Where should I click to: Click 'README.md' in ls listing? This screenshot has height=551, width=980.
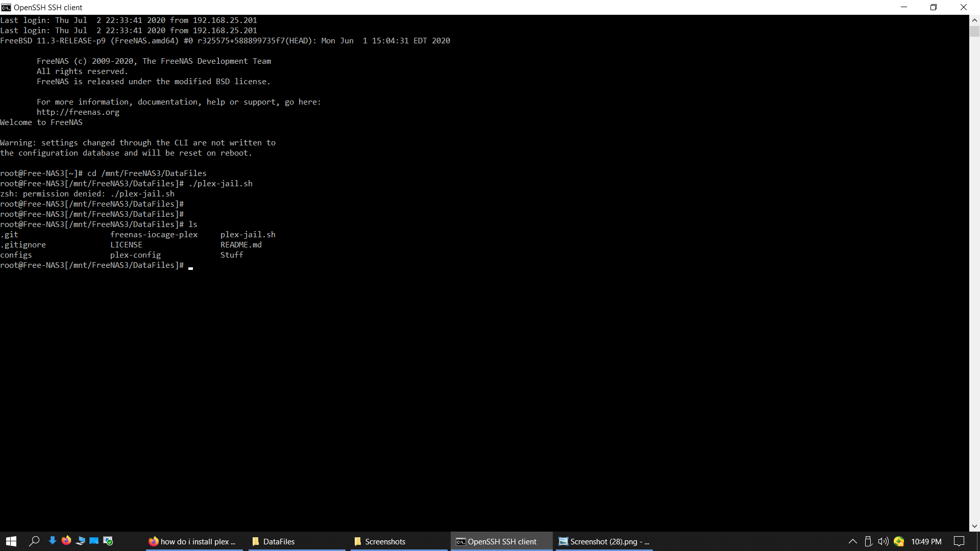coord(241,245)
